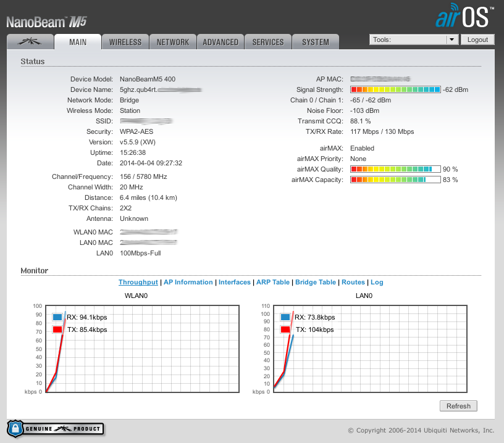
Task: Click the airOS logo
Action: (x=464, y=15)
